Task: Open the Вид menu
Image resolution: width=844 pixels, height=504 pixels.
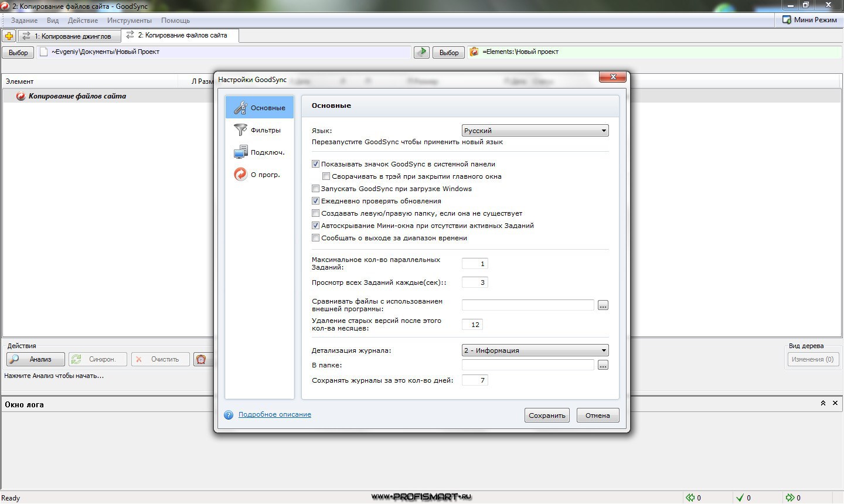Action: click(53, 21)
